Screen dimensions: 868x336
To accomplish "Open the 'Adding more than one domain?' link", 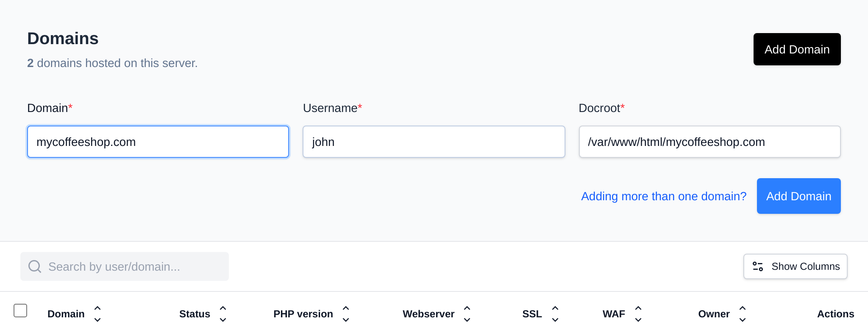I will pyautogui.click(x=664, y=196).
